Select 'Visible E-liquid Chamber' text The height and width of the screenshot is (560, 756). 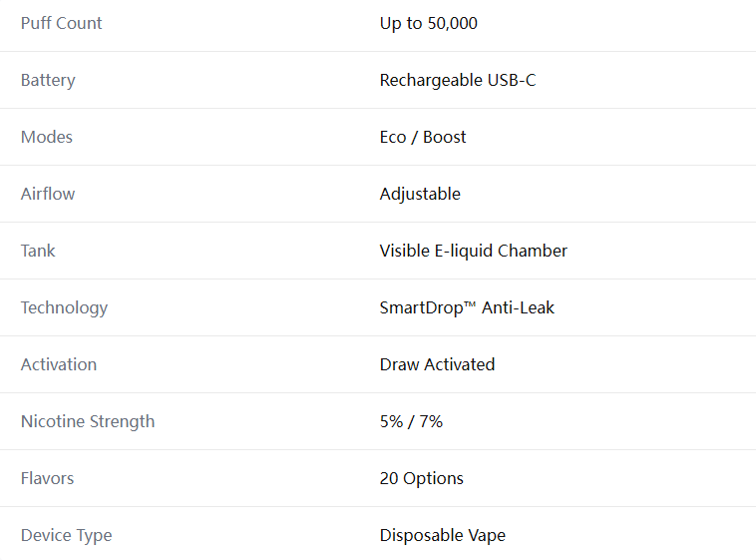click(x=473, y=251)
